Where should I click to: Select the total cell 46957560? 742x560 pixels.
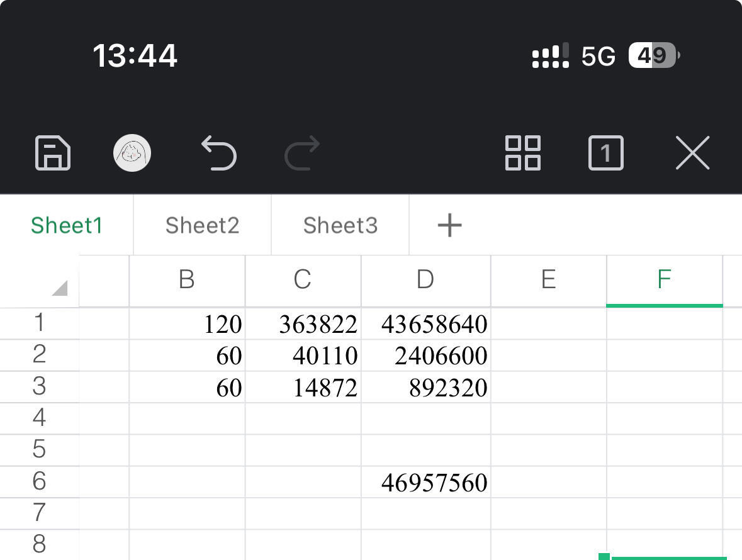pos(426,482)
